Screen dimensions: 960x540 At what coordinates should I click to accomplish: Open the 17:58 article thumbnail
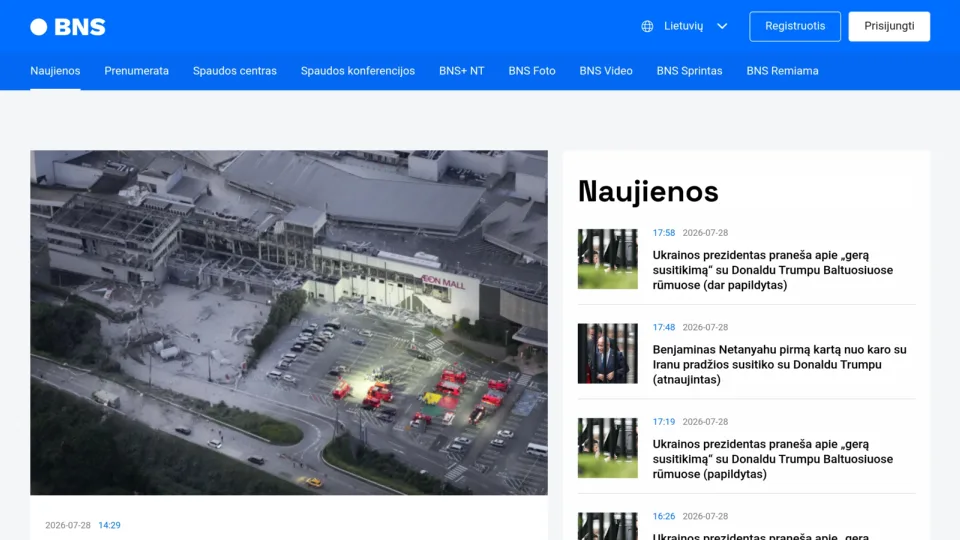pos(607,259)
